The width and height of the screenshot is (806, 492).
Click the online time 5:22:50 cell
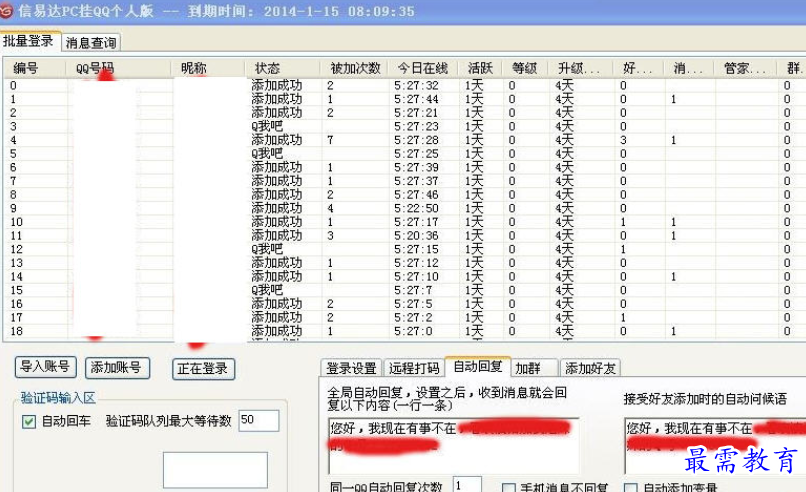click(416, 208)
